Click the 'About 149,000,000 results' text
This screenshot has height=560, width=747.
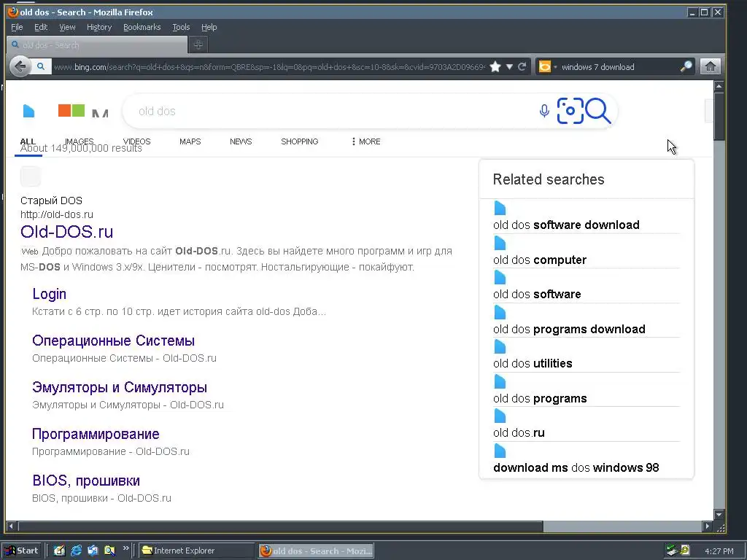click(81, 149)
